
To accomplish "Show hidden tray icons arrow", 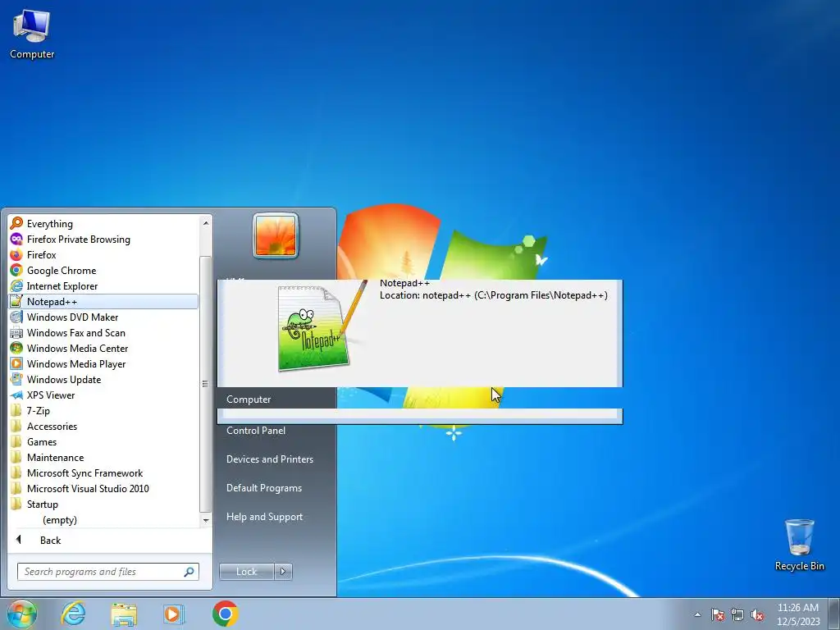I will (697, 614).
